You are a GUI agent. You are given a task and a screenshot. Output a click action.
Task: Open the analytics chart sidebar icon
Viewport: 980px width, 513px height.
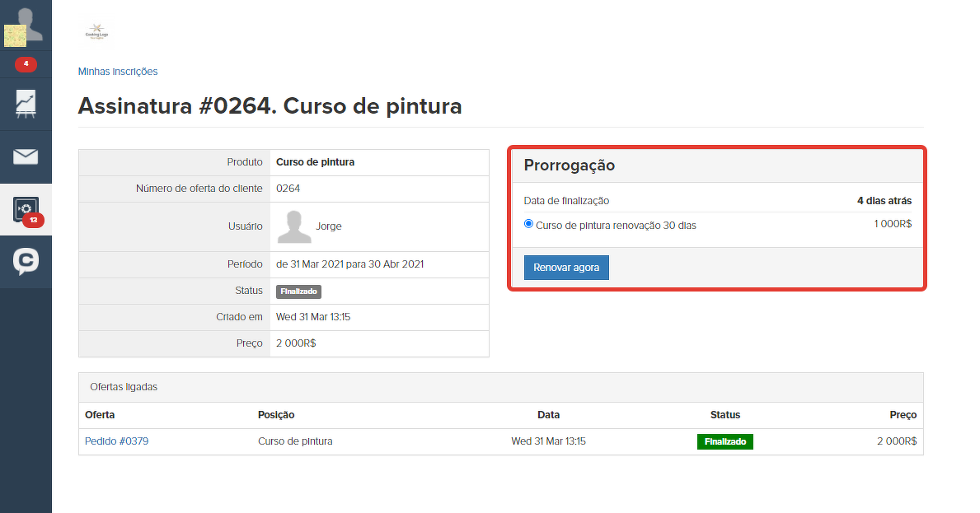[26, 104]
